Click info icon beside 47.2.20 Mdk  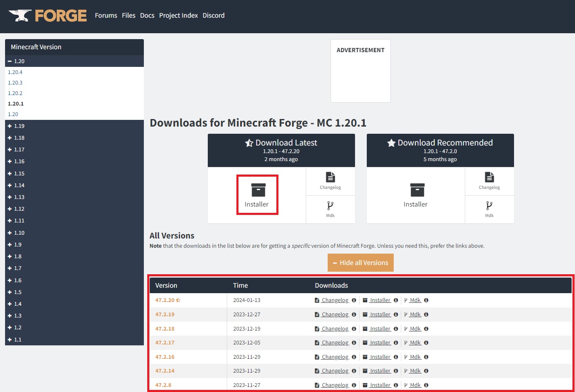(x=426, y=300)
